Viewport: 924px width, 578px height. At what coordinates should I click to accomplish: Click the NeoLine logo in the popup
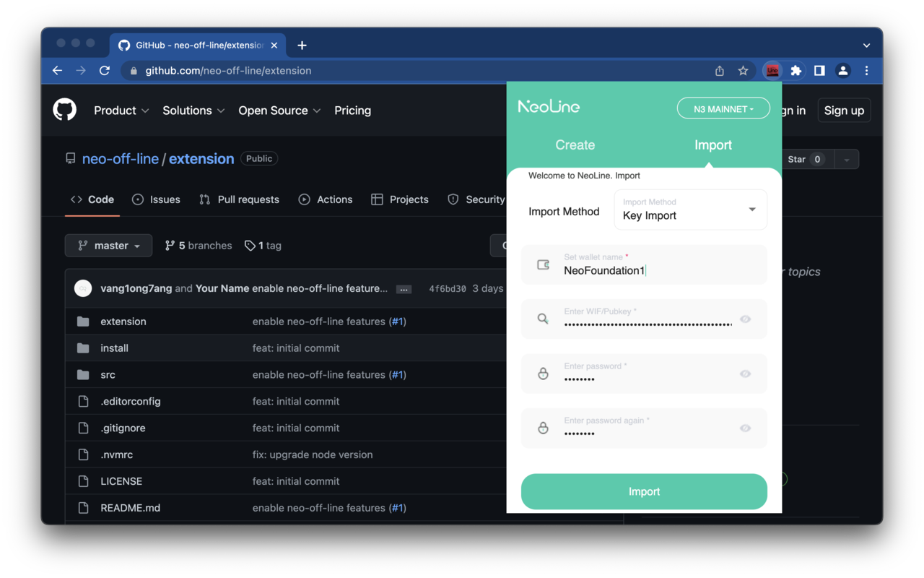tap(549, 107)
